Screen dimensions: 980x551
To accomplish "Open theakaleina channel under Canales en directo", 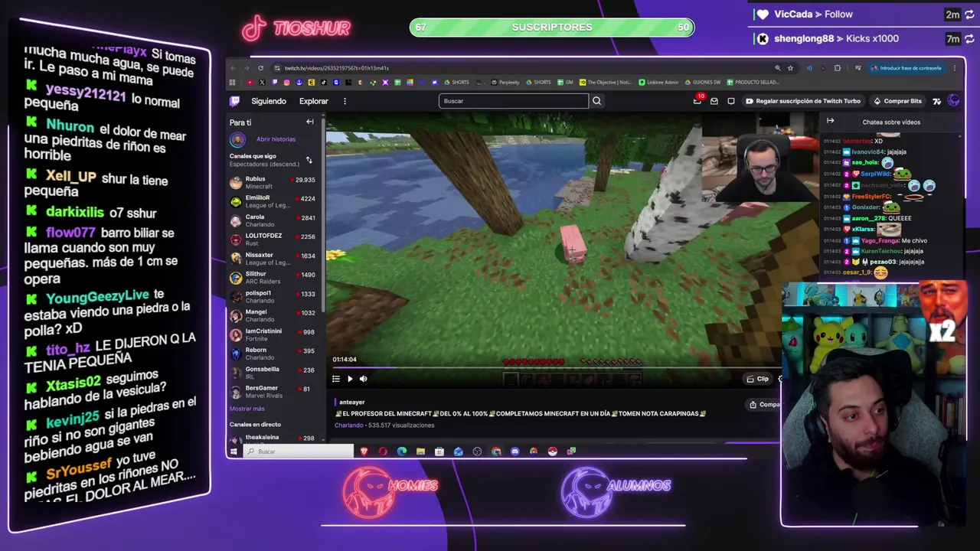I will [273, 439].
